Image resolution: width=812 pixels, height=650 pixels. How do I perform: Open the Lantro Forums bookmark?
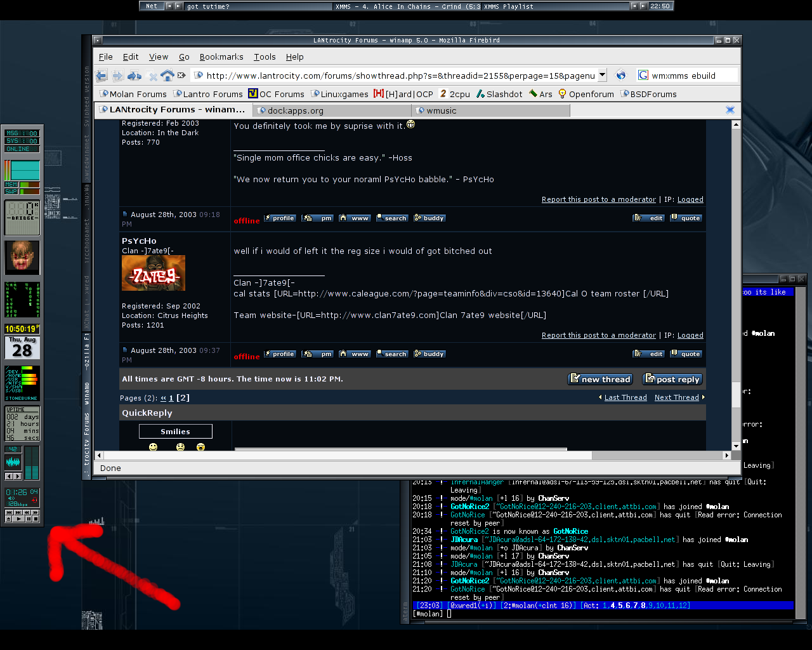pos(207,94)
